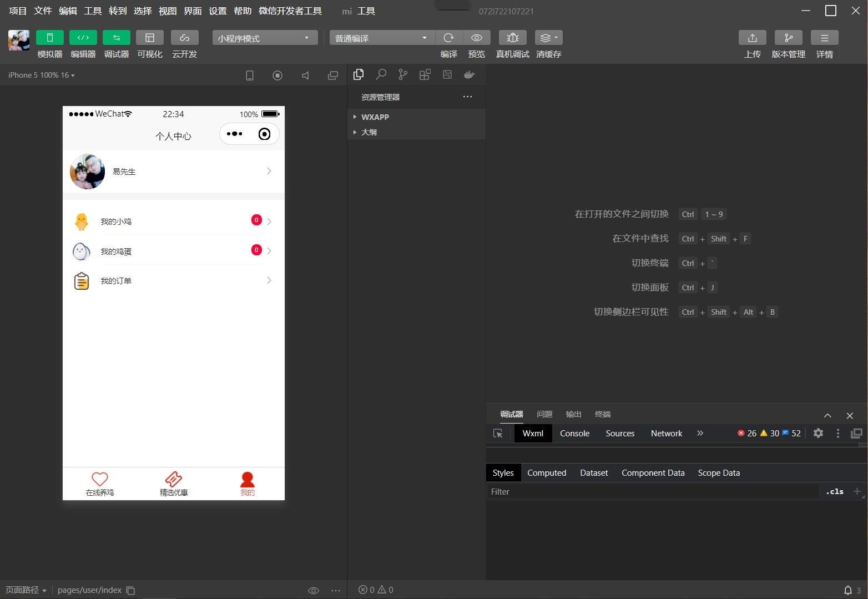Open the 工具 menu
Screen dimensions: 868x599
click(x=92, y=11)
